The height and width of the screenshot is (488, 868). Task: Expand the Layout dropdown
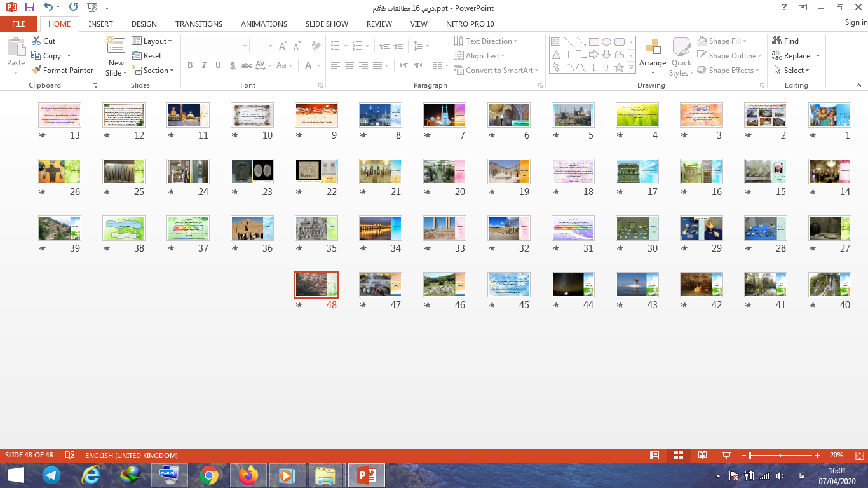[153, 41]
